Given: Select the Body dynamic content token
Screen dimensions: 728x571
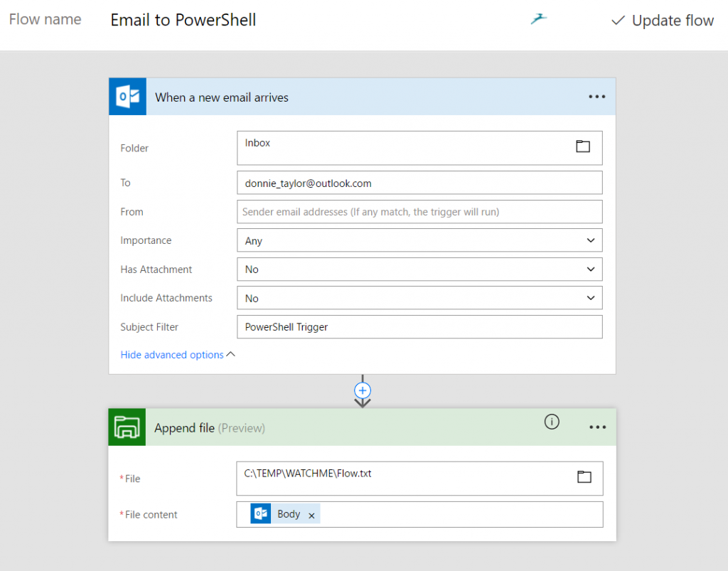Looking at the screenshot, I should [285, 514].
